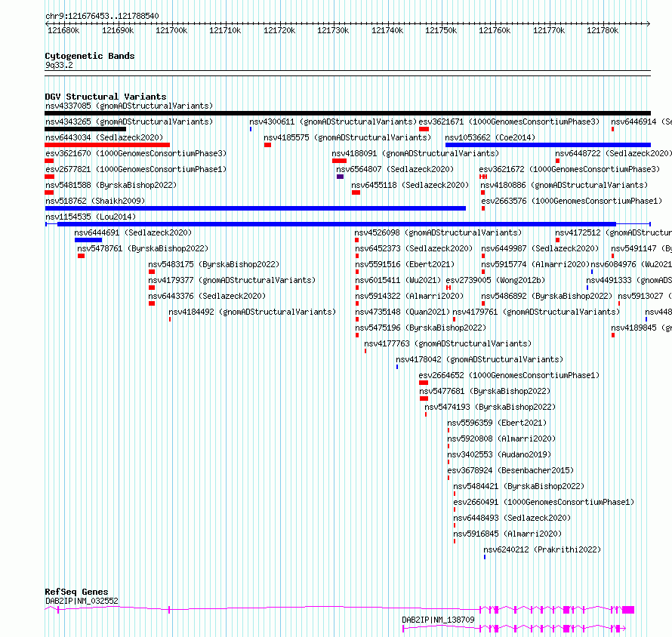Click esv3621672 1000Genomes Phase3 label
The image size is (672, 637).
569,169
